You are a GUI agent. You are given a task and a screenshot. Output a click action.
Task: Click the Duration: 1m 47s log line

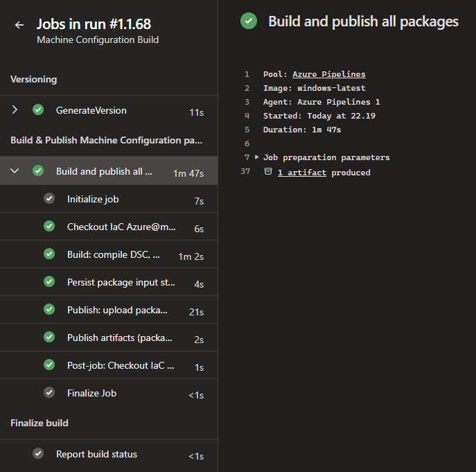click(302, 130)
